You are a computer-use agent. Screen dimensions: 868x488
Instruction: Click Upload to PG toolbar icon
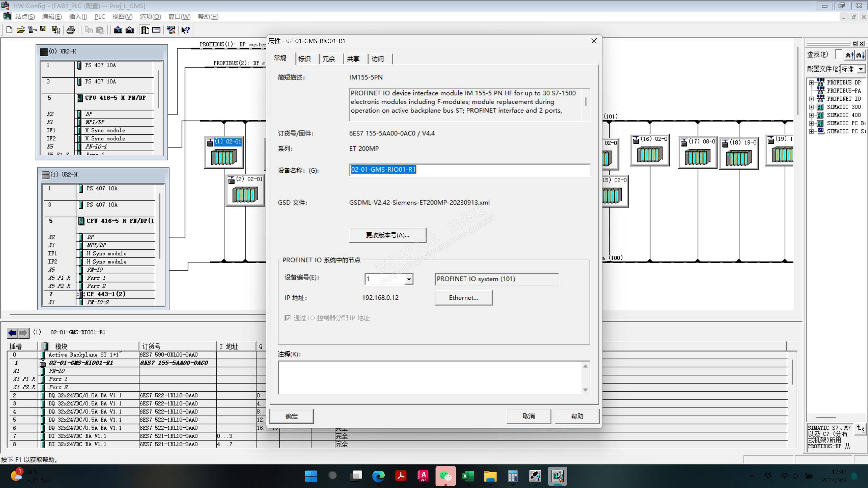130,30
